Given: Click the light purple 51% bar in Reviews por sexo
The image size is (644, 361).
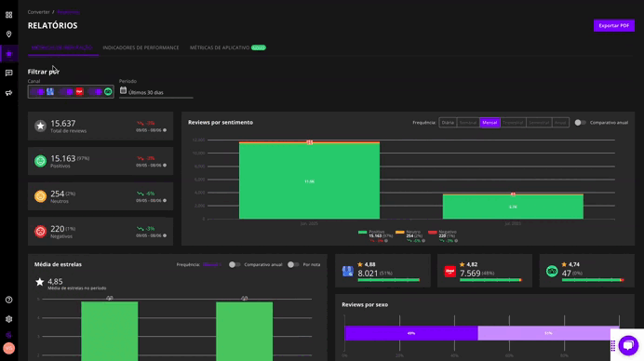Looking at the screenshot, I should 548,333.
